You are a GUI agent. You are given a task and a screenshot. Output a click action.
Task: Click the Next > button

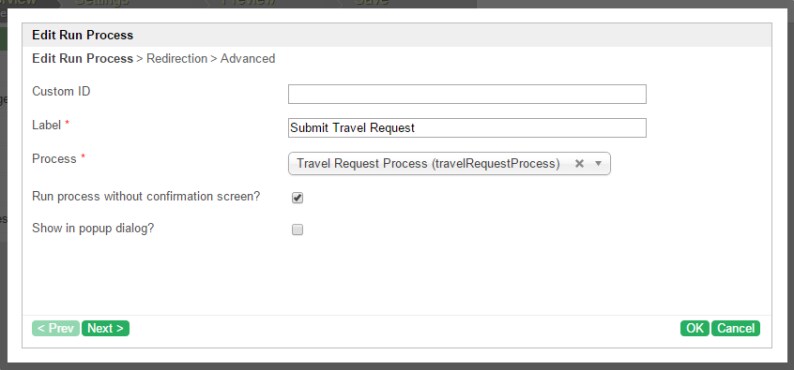click(105, 328)
